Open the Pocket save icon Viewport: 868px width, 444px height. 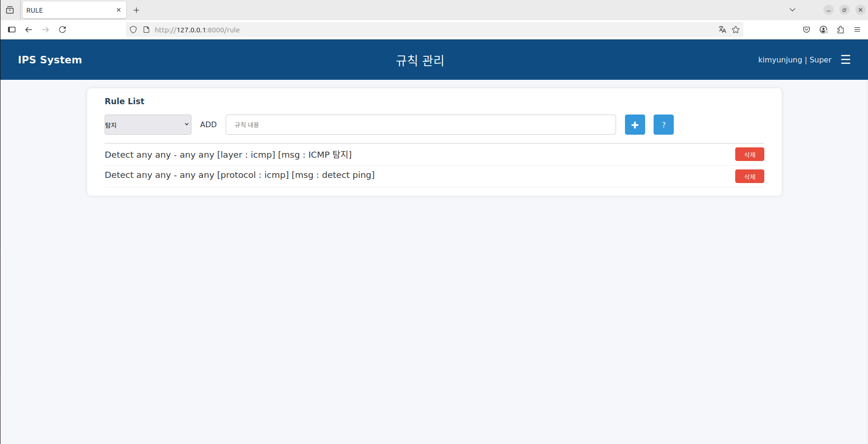pos(807,30)
